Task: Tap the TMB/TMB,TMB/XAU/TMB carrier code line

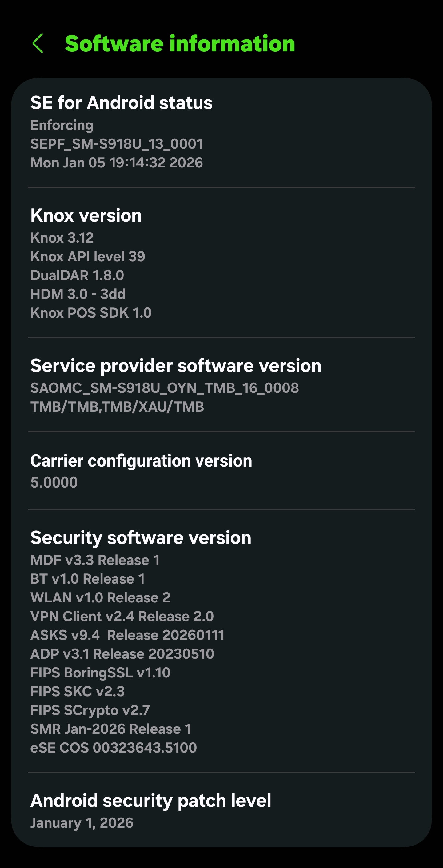Action: [117, 407]
